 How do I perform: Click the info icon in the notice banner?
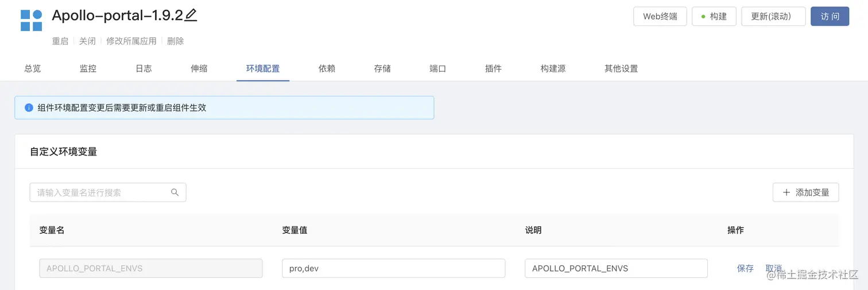(29, 107)
